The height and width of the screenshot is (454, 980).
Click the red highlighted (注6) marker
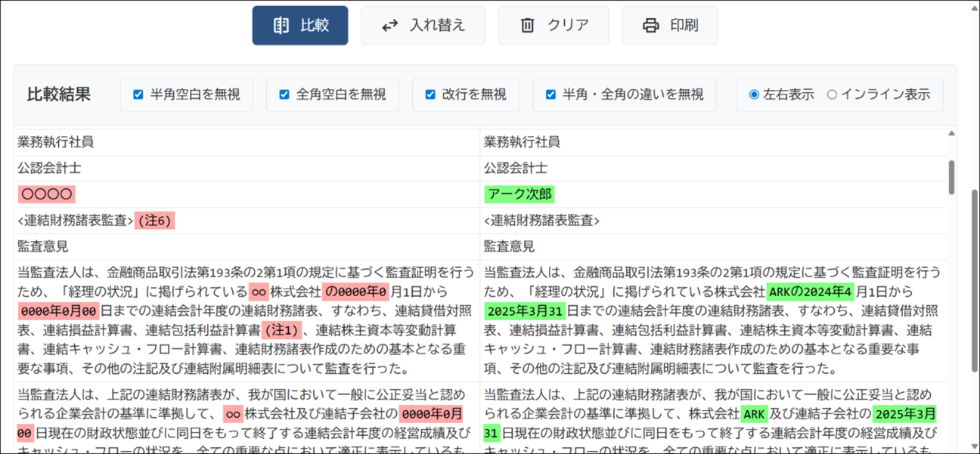coord(154,221)
